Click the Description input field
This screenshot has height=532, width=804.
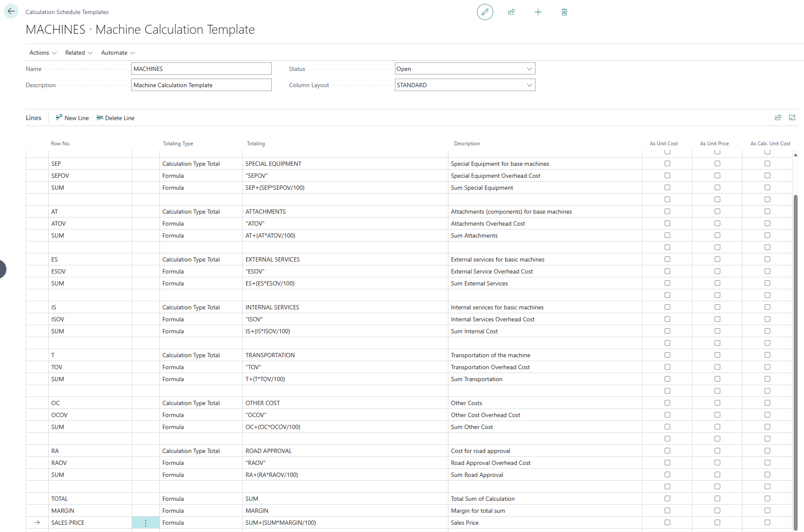[201, 85]
